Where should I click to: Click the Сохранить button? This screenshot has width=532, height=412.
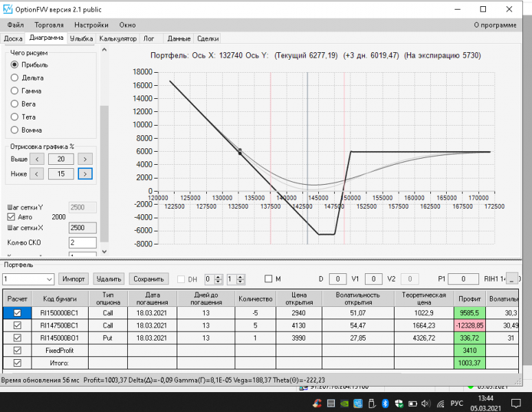tap(148, 279)
